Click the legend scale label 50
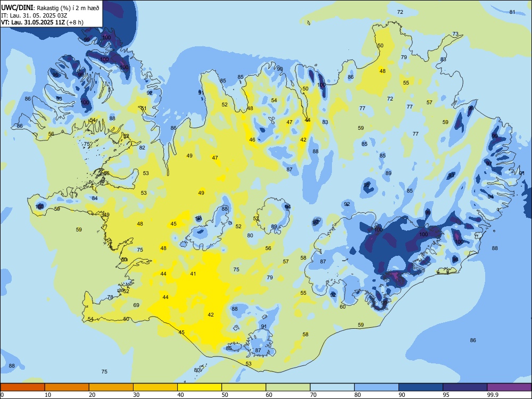532x399 pixels. (225, 395)
